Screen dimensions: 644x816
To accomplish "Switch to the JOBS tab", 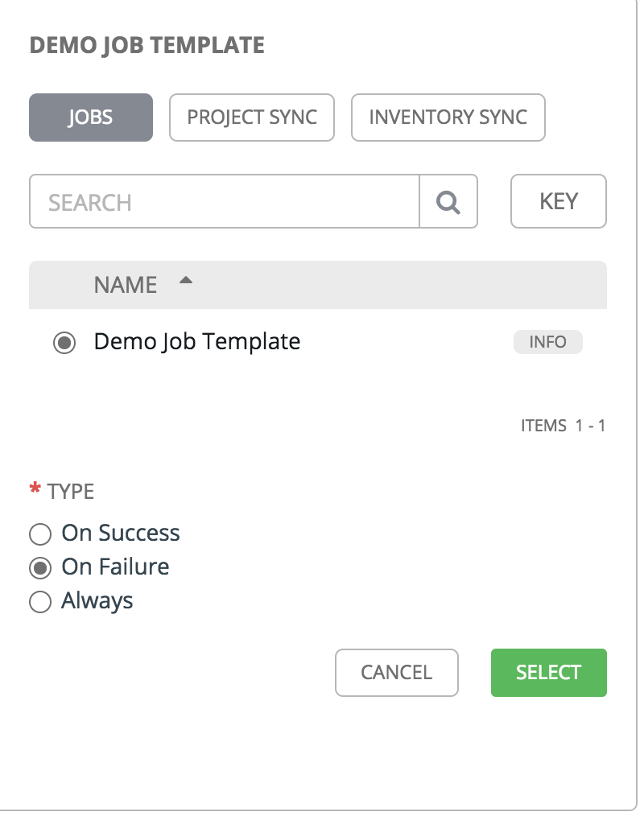I will [x=90, y=117].
